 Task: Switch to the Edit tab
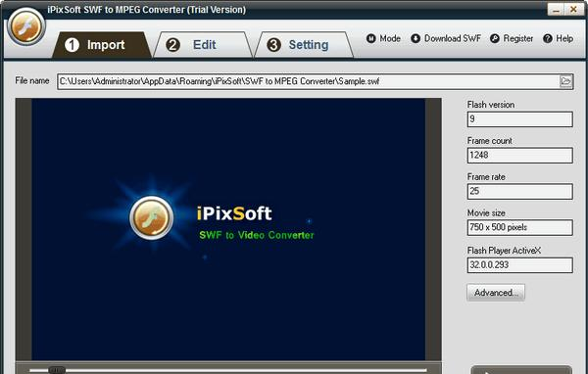pos(203,45)
